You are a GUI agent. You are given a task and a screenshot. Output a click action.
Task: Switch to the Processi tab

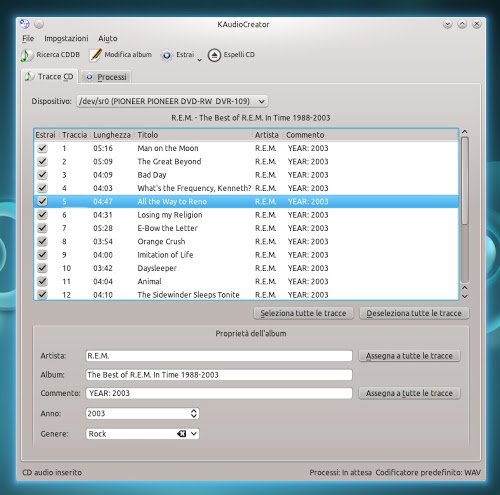[x=106, y=77]
